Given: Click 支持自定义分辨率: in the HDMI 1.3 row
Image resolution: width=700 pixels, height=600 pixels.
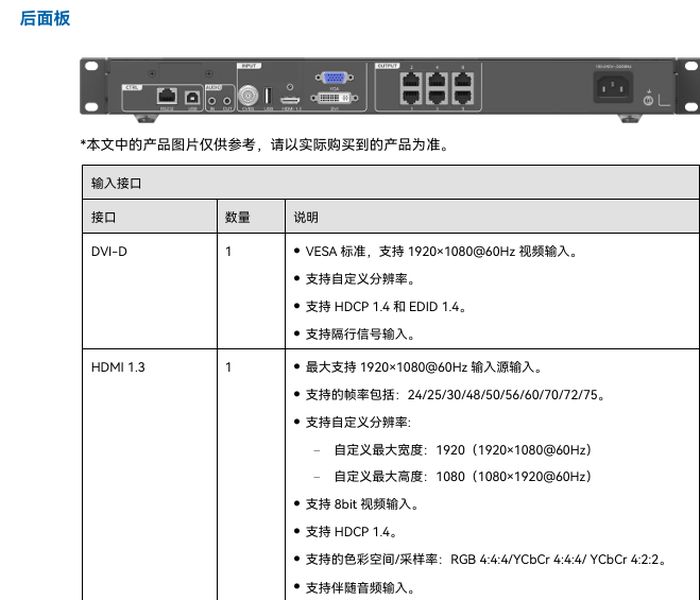Looking at the screenshot, I should [x=358, y=422].
